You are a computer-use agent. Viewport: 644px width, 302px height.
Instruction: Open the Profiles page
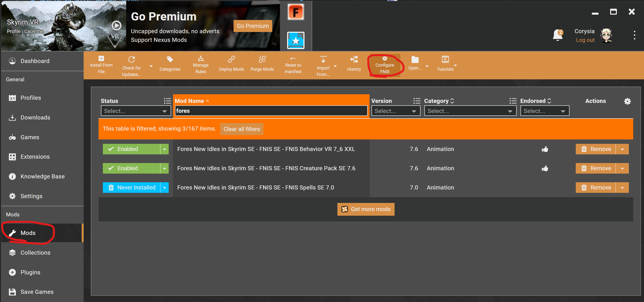click(42, 98)
